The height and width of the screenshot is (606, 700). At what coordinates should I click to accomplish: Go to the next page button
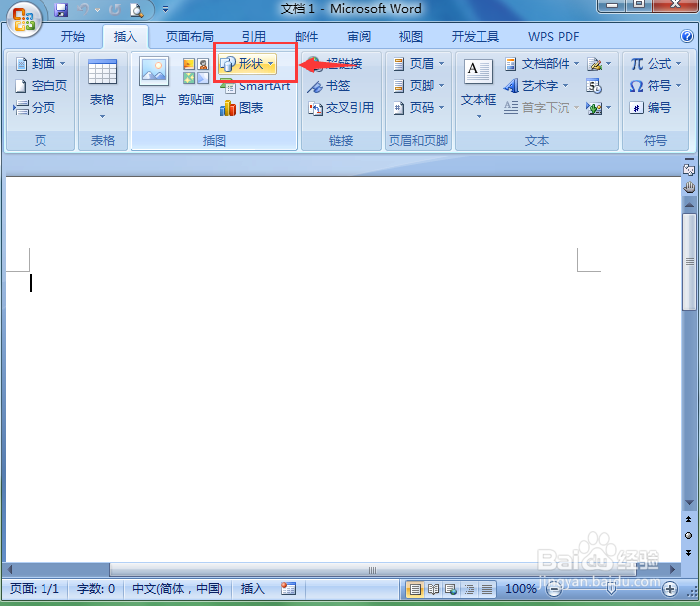click(689, 553)
